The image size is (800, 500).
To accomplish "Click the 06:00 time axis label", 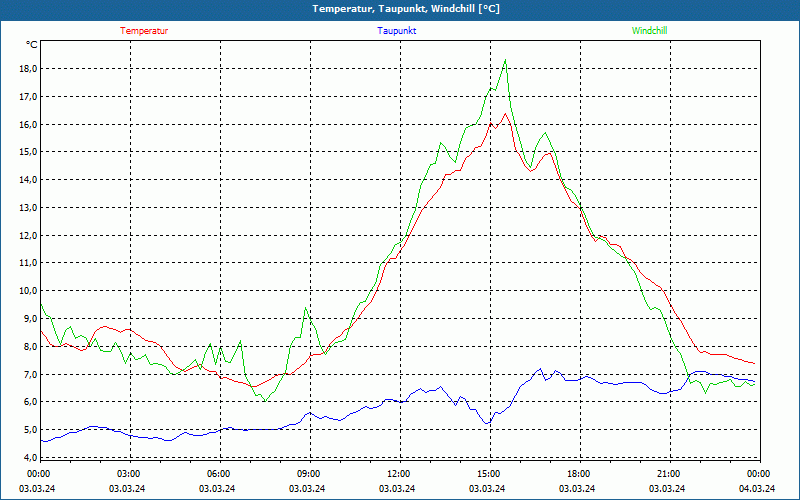I will click(219, 474).
